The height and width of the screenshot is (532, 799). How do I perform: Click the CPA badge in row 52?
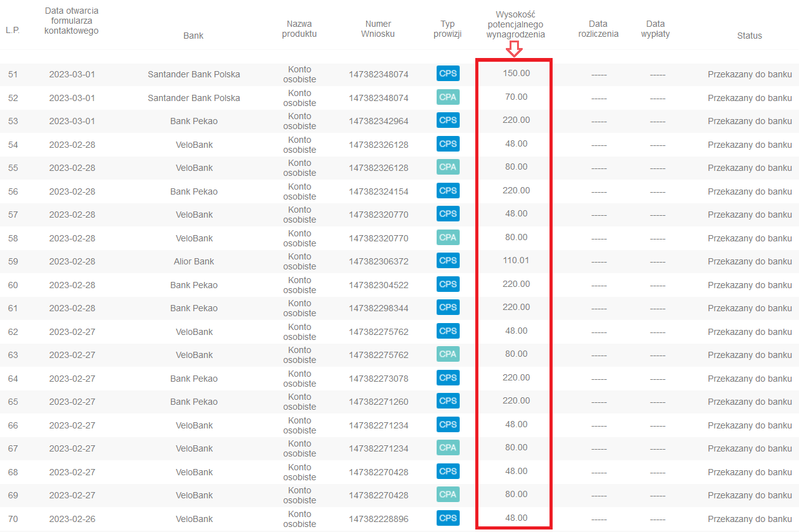pos(448,97)
